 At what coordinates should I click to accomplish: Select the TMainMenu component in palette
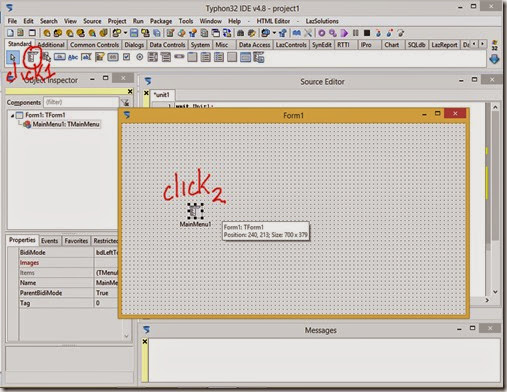(32, 57)
